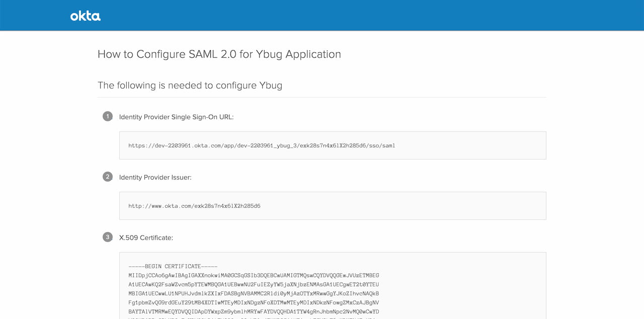Click the '-----BEGIN CERTIFICATE-----' line

click(173, 266)
